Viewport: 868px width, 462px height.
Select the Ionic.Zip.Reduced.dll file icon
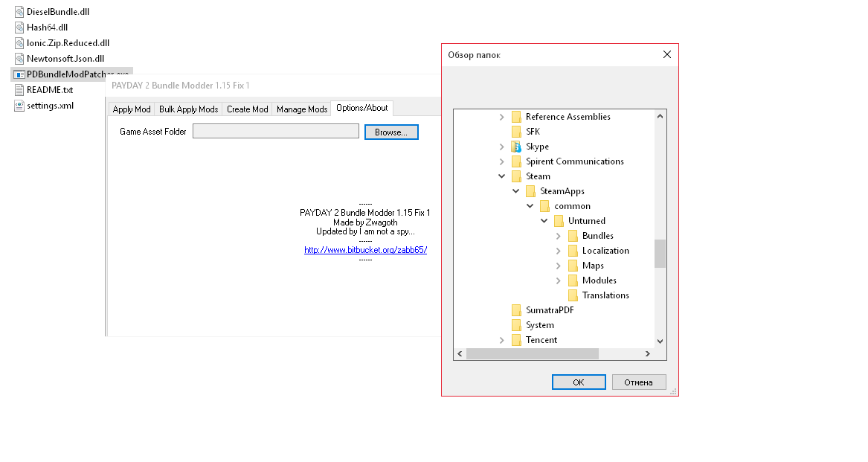click(x=19, y=42)
